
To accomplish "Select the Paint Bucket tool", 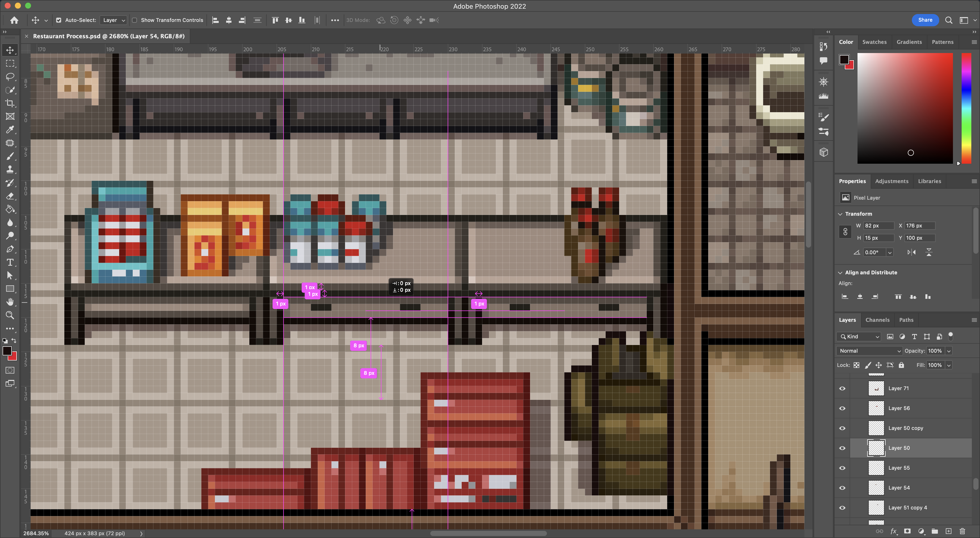I will 10,210.
